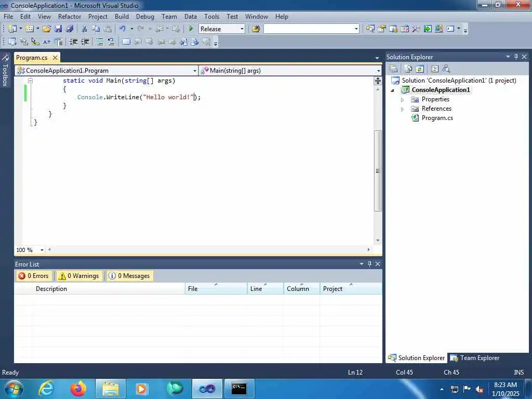Click the Open File folder icon
Viewport: 532px width, 399px height.
point(46,29)
